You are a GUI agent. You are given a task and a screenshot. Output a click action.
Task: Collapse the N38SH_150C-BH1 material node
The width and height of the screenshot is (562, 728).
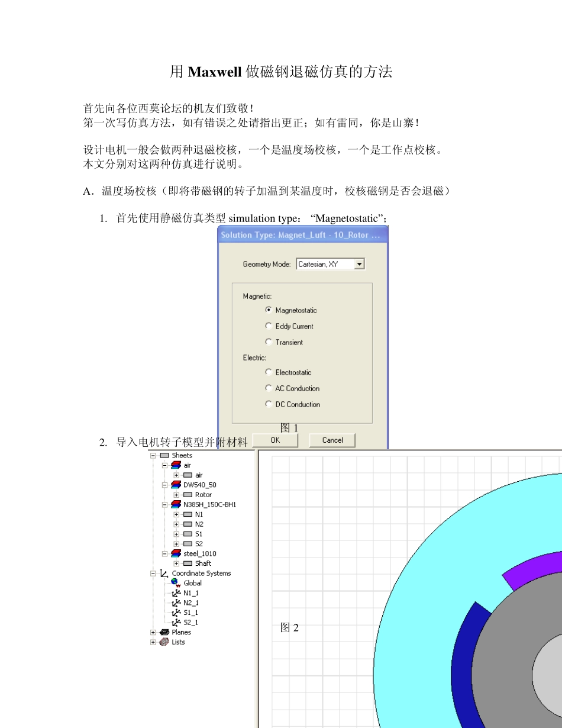pyautogui.click(x=165, y=505)
